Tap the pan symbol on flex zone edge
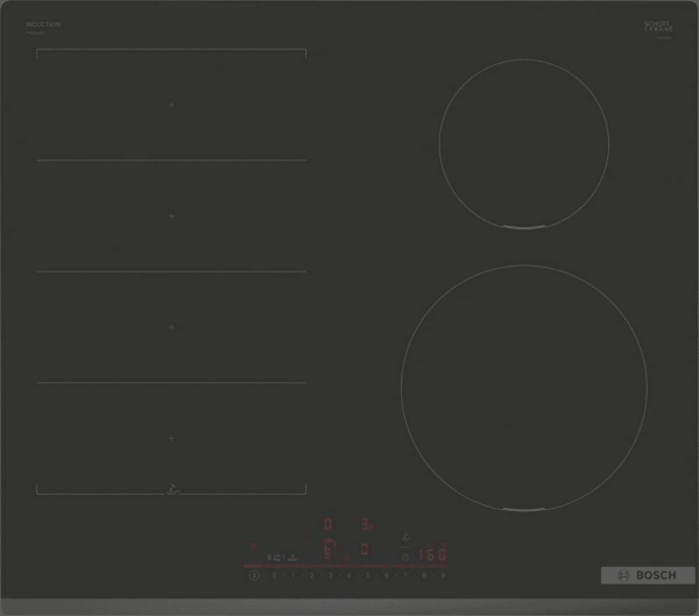 [171, 490]
